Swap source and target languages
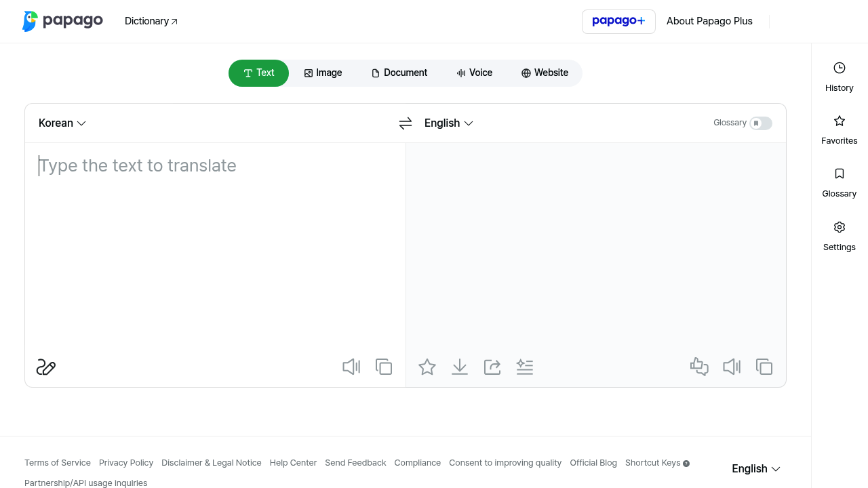868x488 pixels. click(406, 123)
